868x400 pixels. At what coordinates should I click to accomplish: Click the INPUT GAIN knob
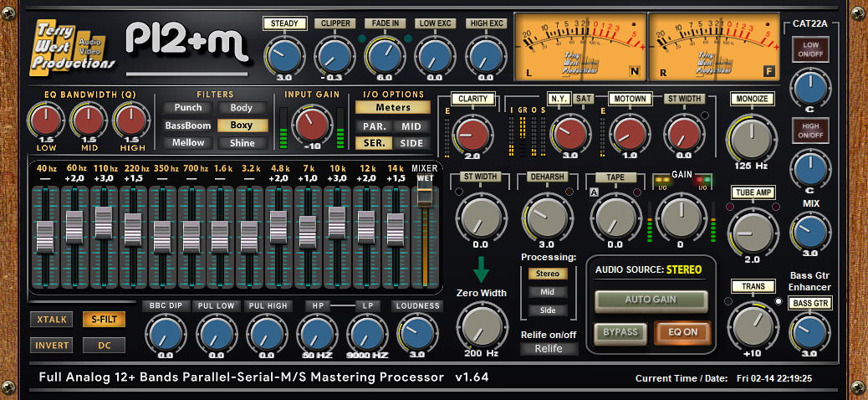[x=312, y=125]
